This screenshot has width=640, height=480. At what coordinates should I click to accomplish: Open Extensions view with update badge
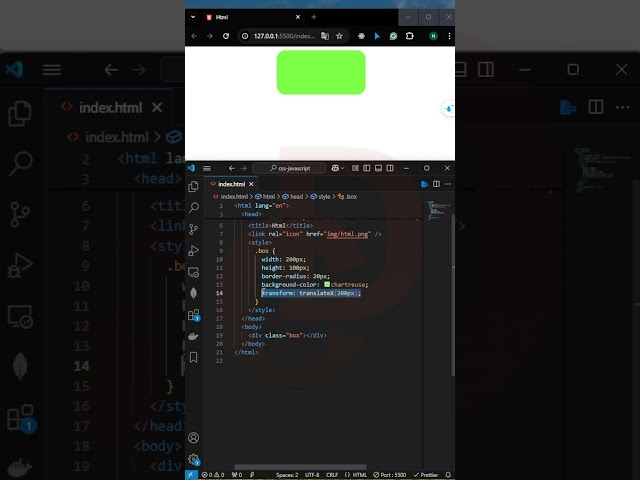(194, 315)
